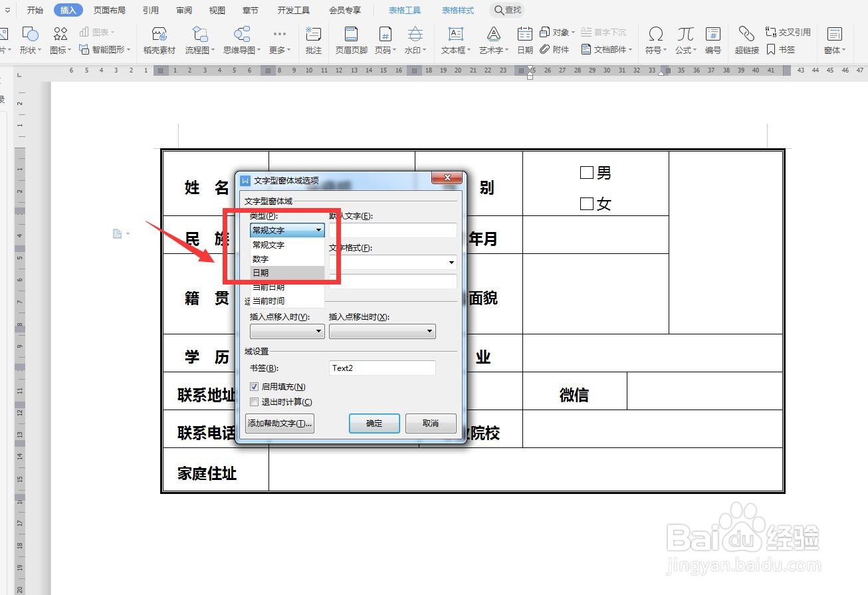Insert a 交叉引用 cross-reference
Viewport: 868px width, 595px height.
tap(788, 32)
